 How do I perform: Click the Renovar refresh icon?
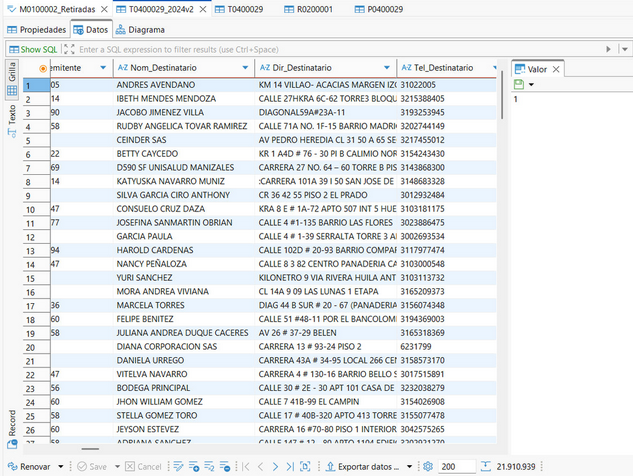11,467
